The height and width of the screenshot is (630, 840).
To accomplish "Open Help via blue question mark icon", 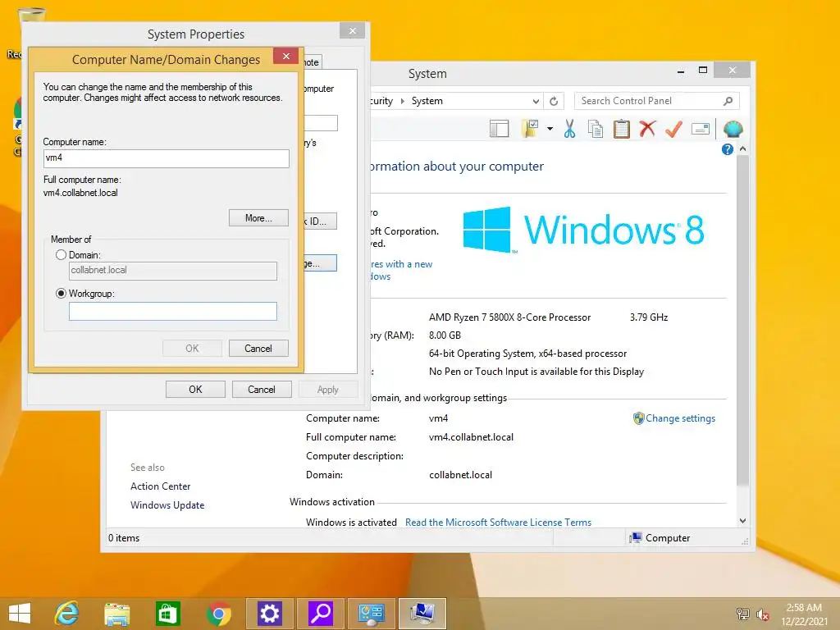I will (727, 149).
